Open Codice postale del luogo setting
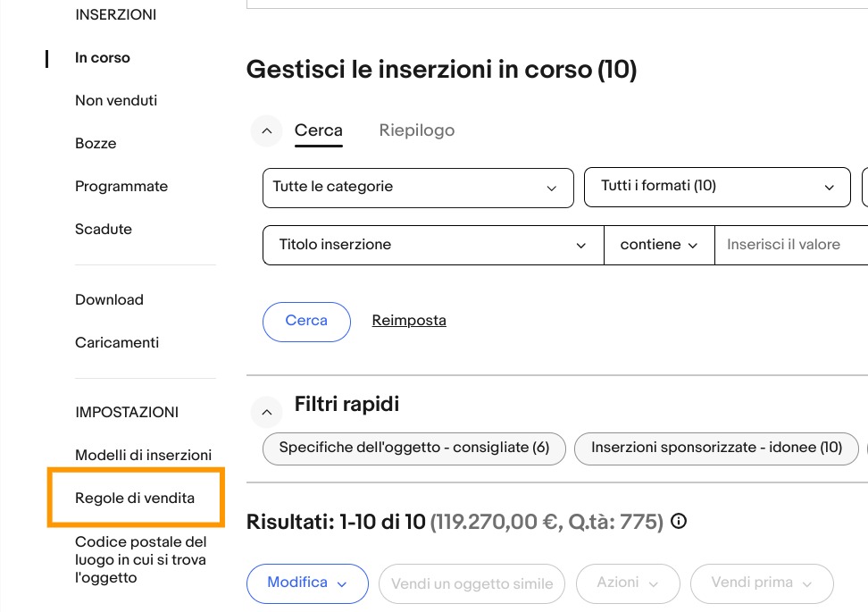The image size is (868, 612). pyautogui.click(x=140, y=559)
